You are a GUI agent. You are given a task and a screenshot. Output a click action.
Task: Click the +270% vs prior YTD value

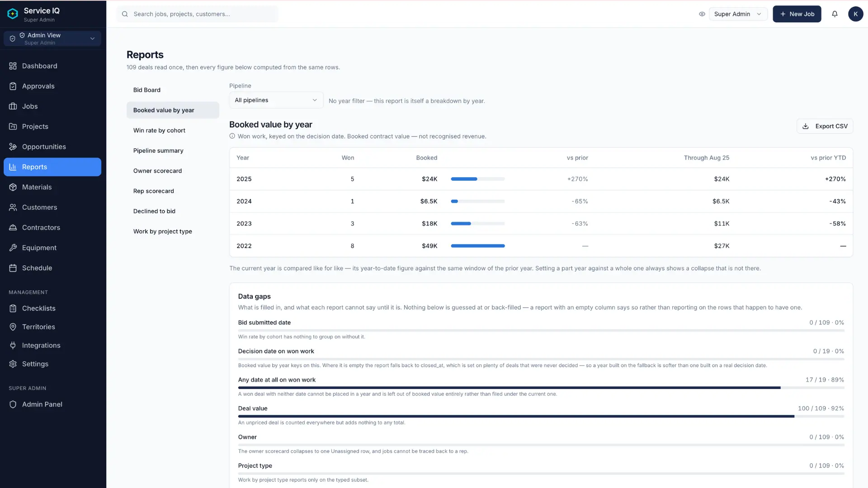coord(835,179)
